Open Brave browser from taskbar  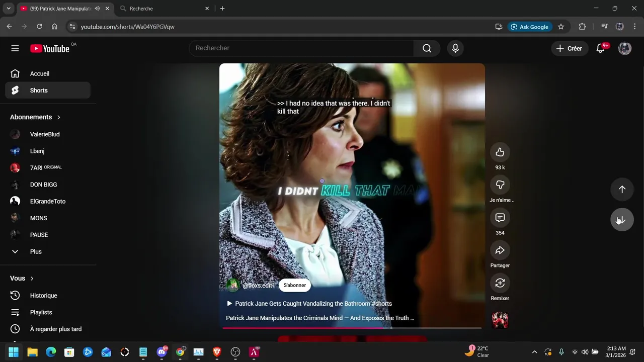(x=217, y=352)
